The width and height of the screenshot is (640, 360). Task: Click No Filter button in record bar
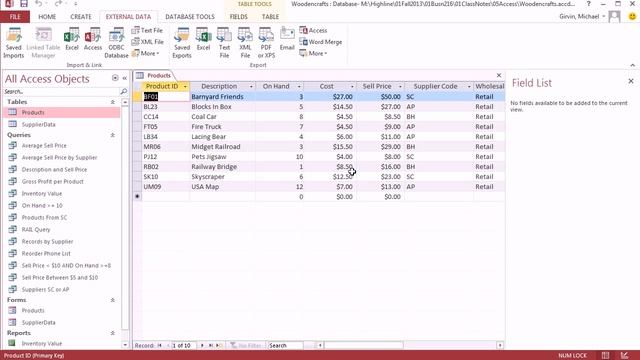click(x=246, y=345)
